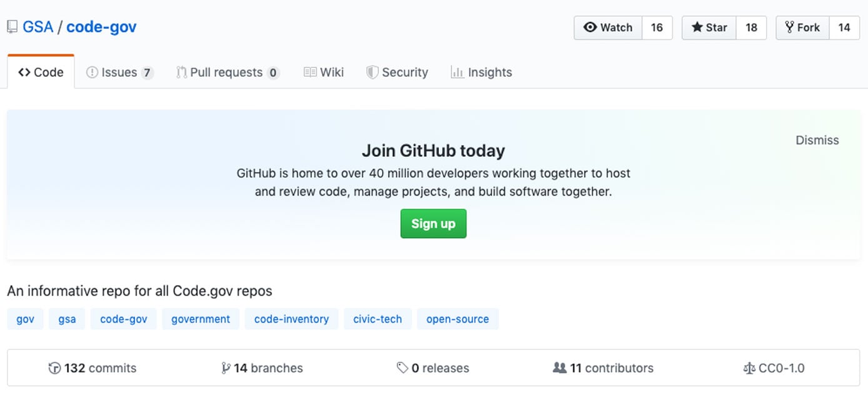
Task: Click the Insights bar graph icon
Action: (457, 72)
